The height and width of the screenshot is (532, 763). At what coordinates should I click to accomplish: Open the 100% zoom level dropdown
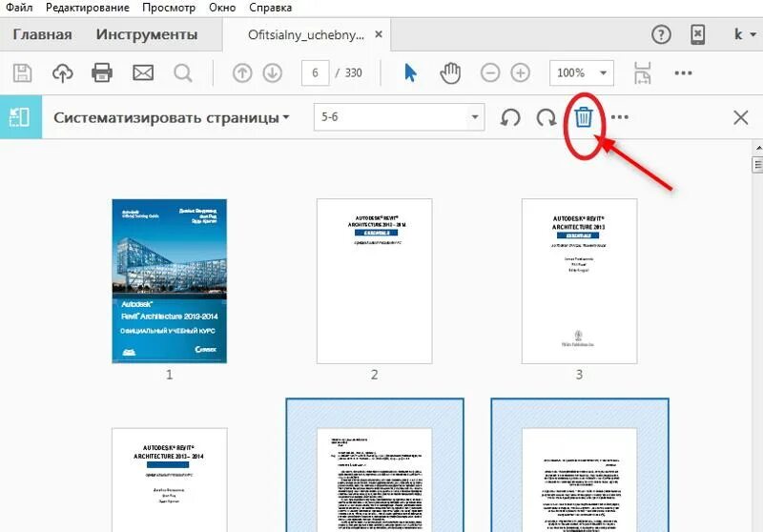pyautogui.click(x=582, y=73)
